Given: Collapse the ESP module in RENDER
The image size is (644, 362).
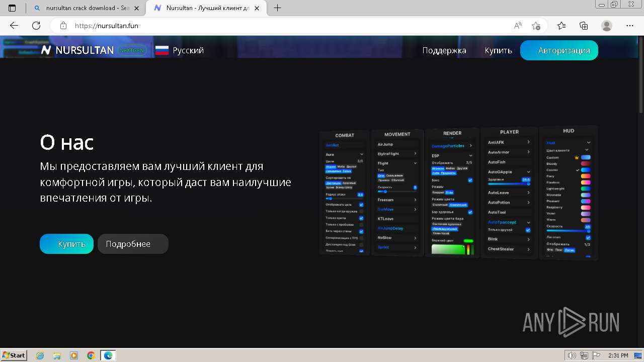Looking at the screenshot, I should pyautogui.click(x=470, y=156).
